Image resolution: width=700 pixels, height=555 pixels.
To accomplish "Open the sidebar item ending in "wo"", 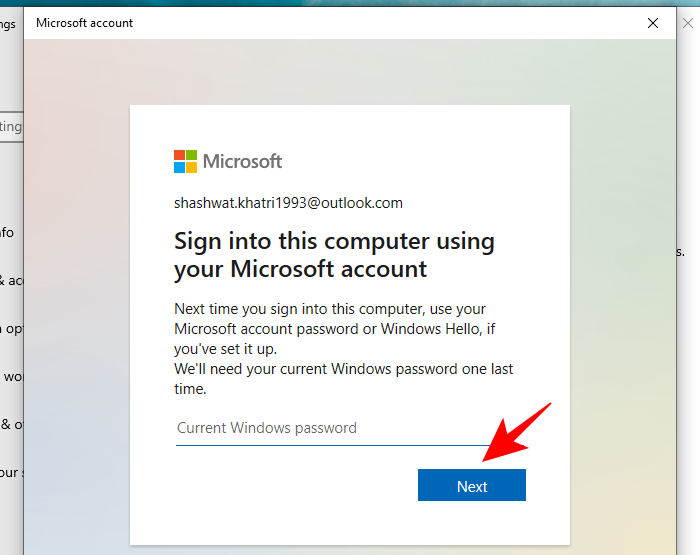I will tap(11, 376).
